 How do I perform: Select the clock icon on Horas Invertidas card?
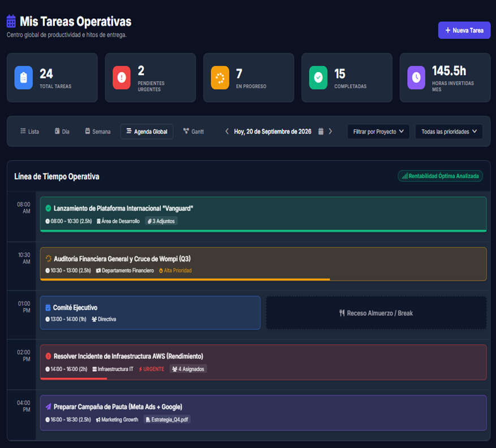(x=416, y=77)
